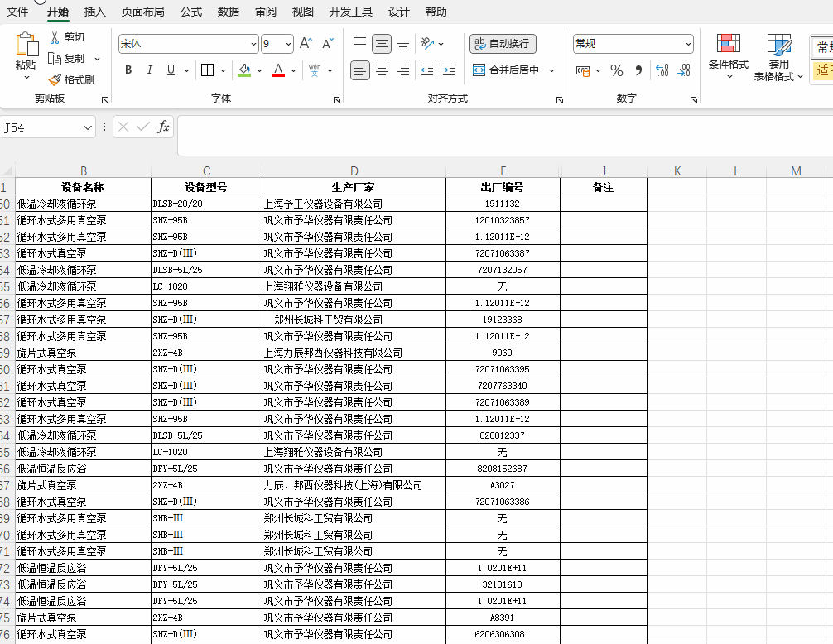Open the 审阅 (Review) tab
This screenshot has height=644, width=833.
tap(266, 12)
